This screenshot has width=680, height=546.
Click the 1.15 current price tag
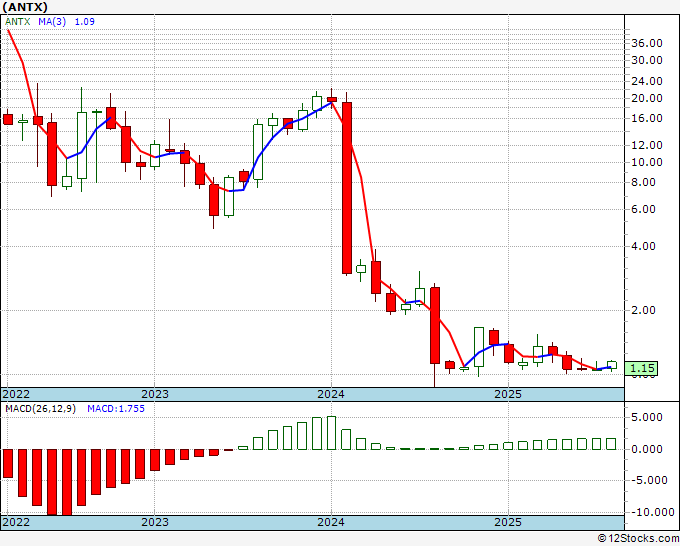[x=641, y=369]
